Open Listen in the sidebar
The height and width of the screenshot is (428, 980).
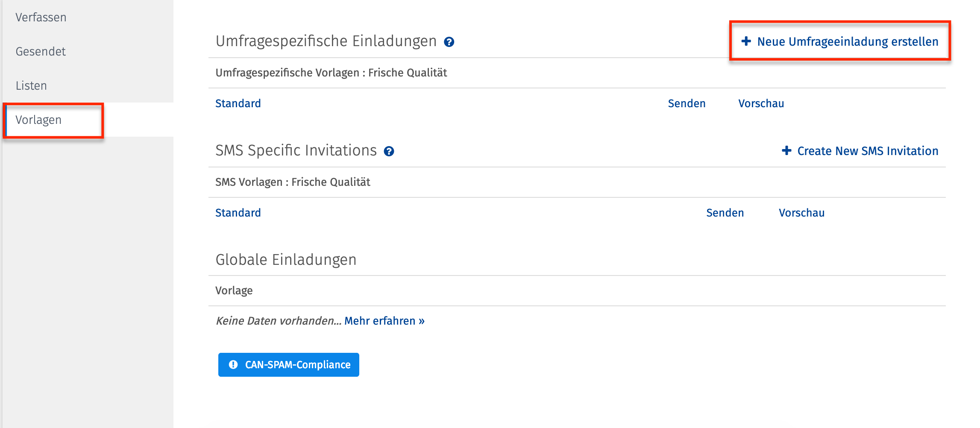tap(31, 86)
